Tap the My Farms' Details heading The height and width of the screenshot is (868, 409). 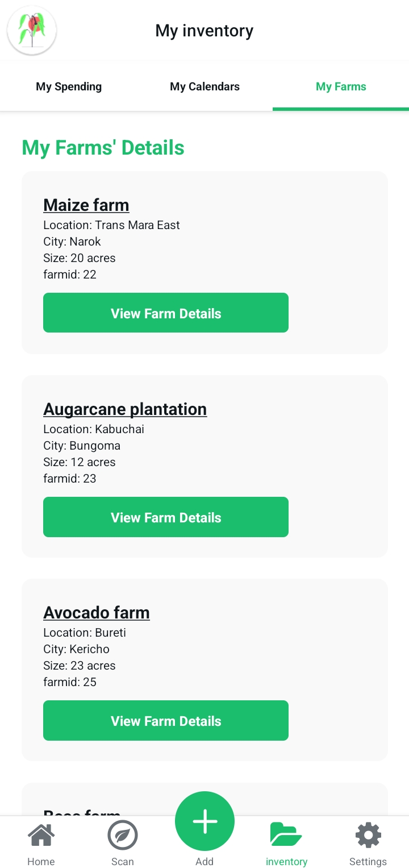[103, 148]
